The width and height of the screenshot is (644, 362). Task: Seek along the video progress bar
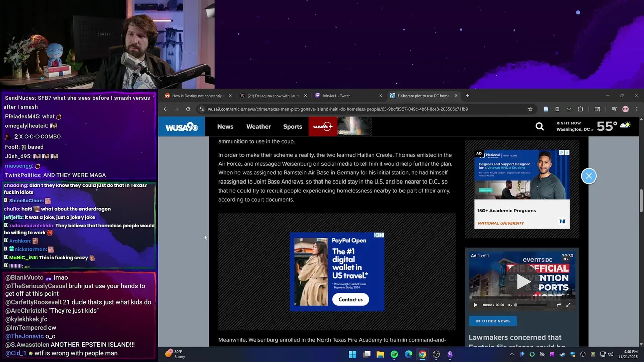522,297
